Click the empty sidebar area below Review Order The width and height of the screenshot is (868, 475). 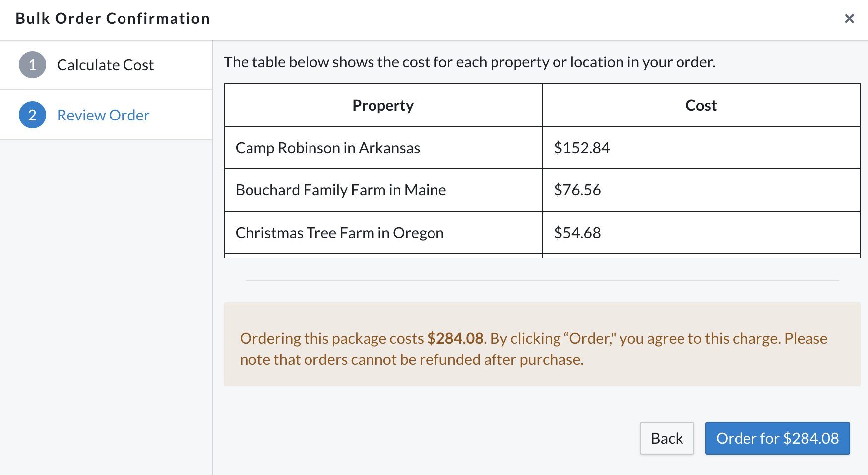(106, 307)
